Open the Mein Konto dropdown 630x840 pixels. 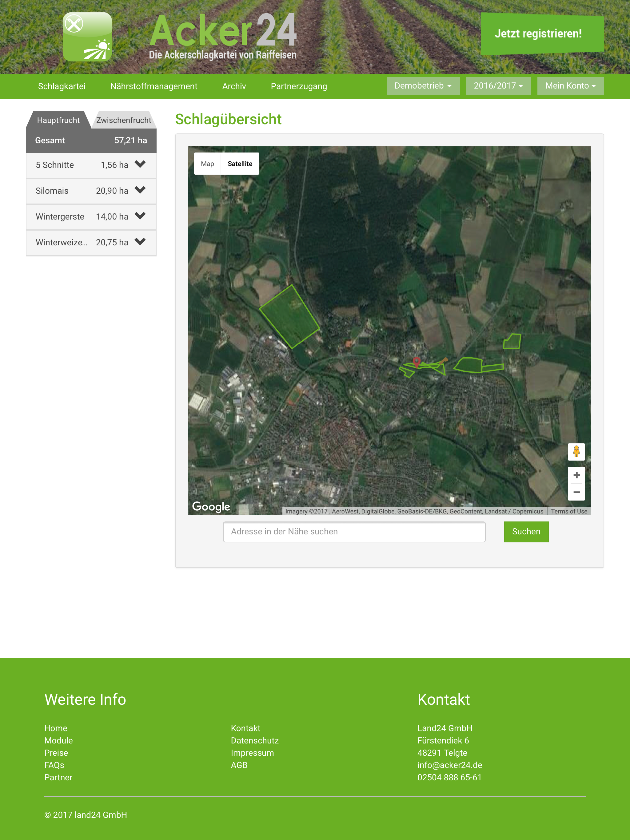(x=570, y=86)
